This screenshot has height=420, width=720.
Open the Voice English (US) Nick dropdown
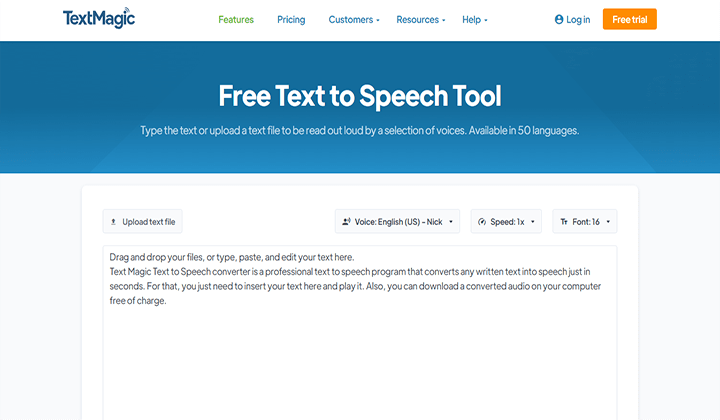coord(397,222)
